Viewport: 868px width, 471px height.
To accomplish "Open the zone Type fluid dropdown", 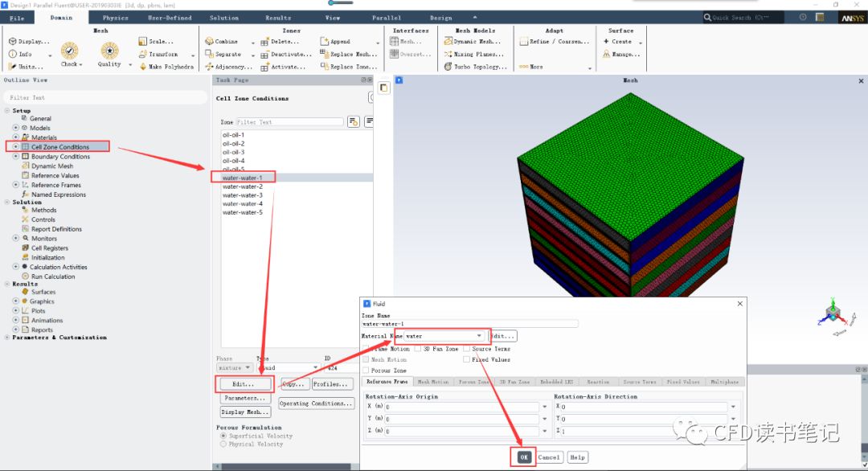I will pos(289,367).
